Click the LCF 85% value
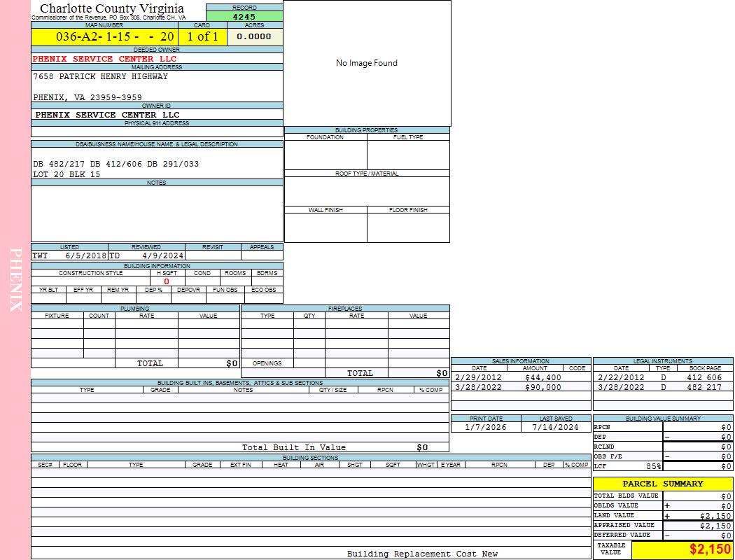 [x=654, y=466]
